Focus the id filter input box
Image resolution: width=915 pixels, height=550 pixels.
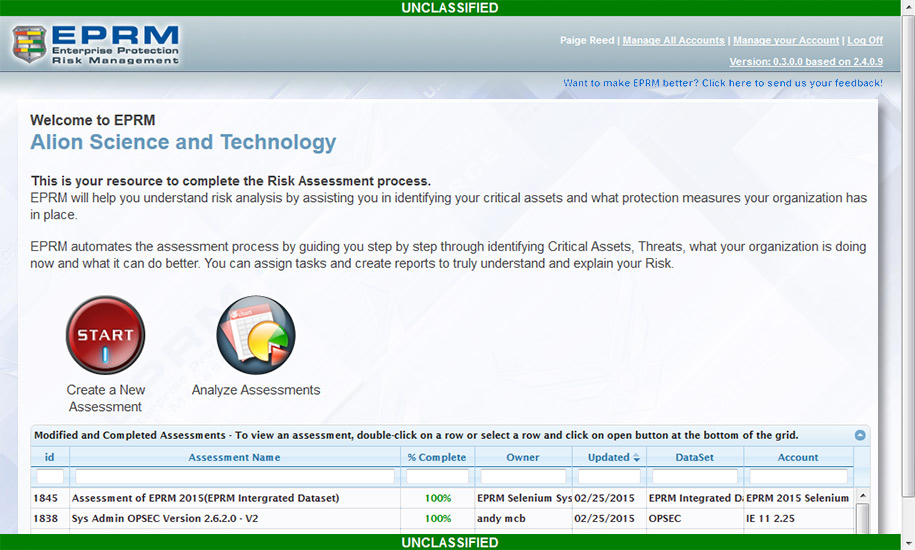click(50, 477)
